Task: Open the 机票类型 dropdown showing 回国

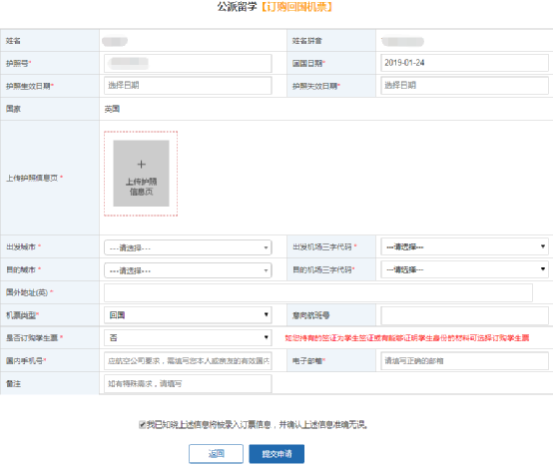Action: pyautogui.click(x=188, y=315)
